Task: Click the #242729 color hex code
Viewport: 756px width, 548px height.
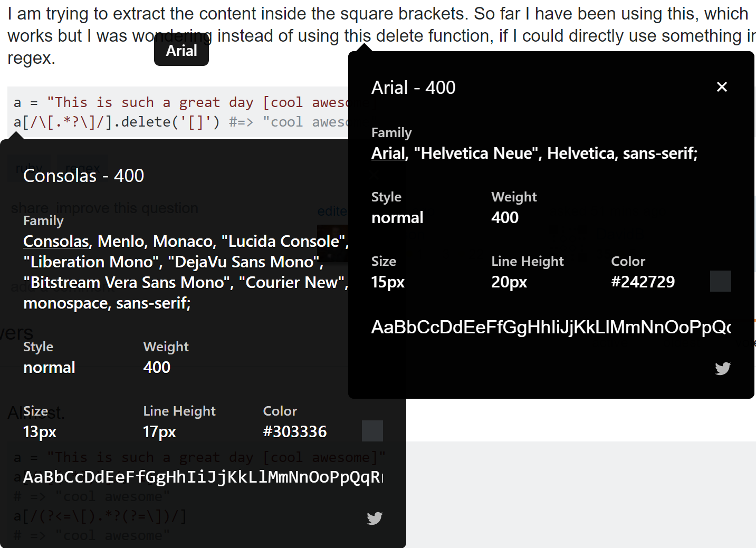Action: pos(643,282)
